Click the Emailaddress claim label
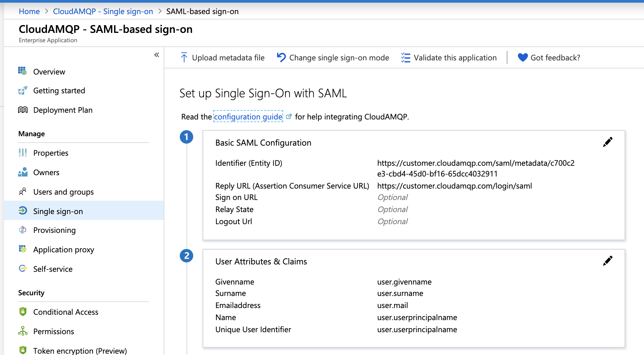Viewport: 644px width, 355px height. click(238, 305)
